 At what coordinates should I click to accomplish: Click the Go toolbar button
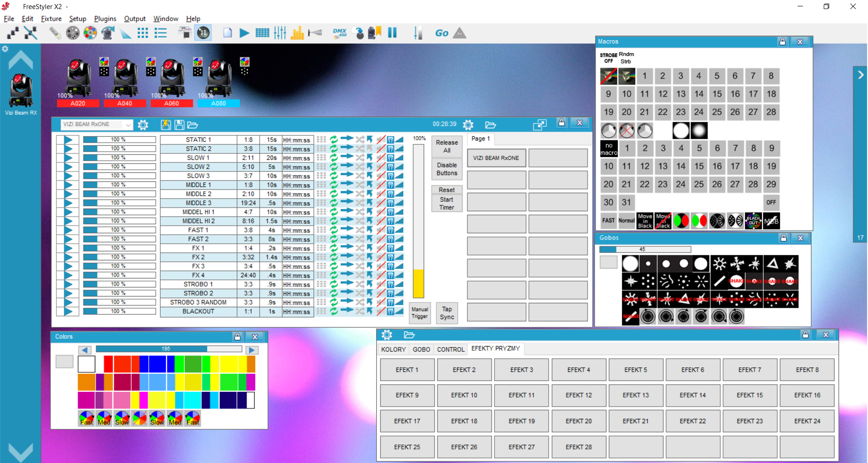[442, 33]
